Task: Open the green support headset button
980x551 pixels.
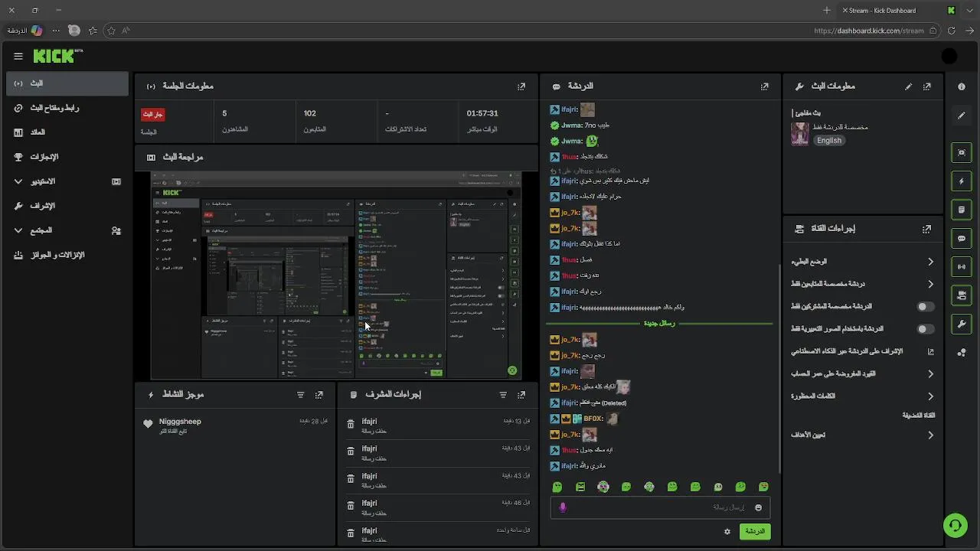Action: (x=955, y=525)
